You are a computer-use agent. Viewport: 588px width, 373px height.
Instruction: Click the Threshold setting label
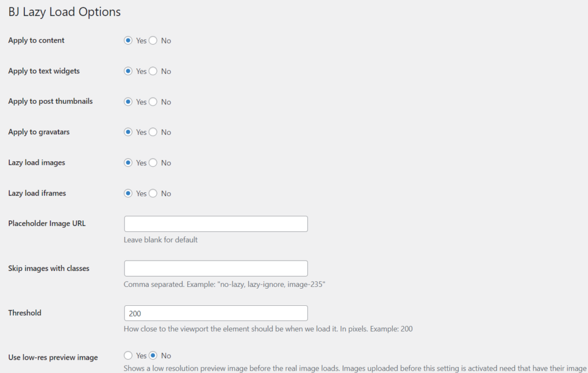[25, 313]
